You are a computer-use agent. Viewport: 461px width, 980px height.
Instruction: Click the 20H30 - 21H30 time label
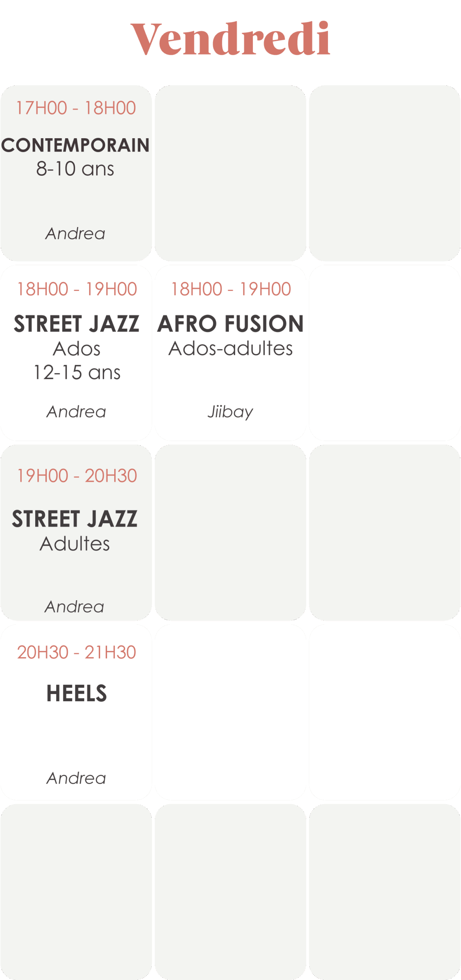tap(77, 652)
